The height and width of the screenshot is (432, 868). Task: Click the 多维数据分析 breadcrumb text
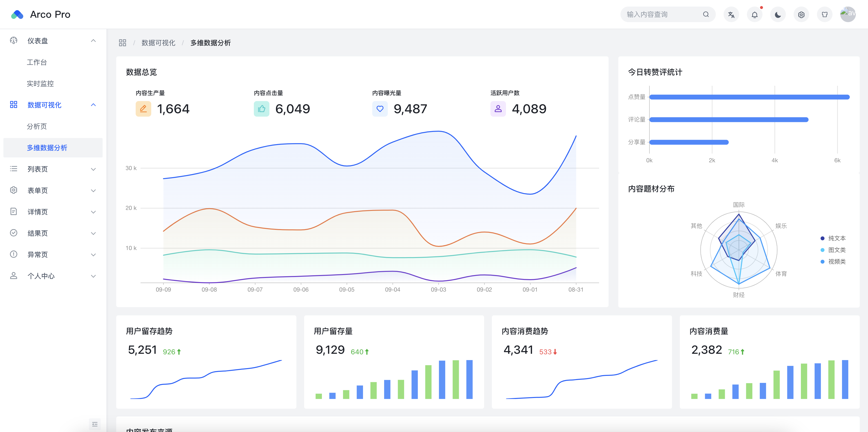[x=211, y=43]
